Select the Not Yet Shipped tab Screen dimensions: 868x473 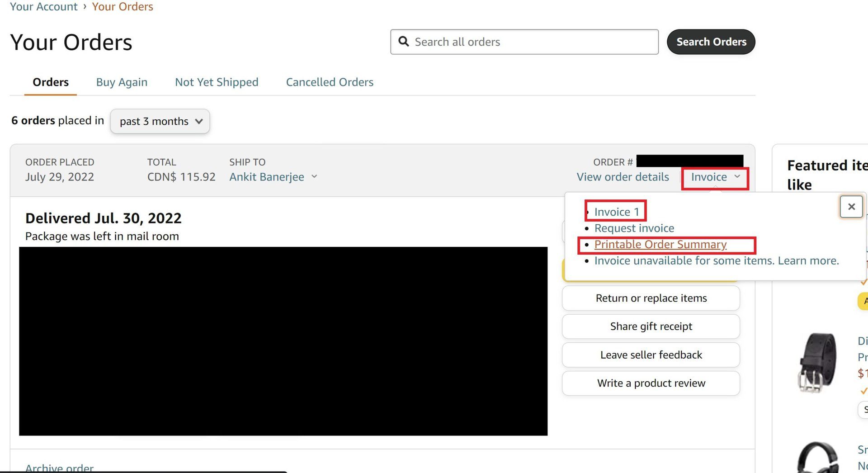[x=217, y=82]
